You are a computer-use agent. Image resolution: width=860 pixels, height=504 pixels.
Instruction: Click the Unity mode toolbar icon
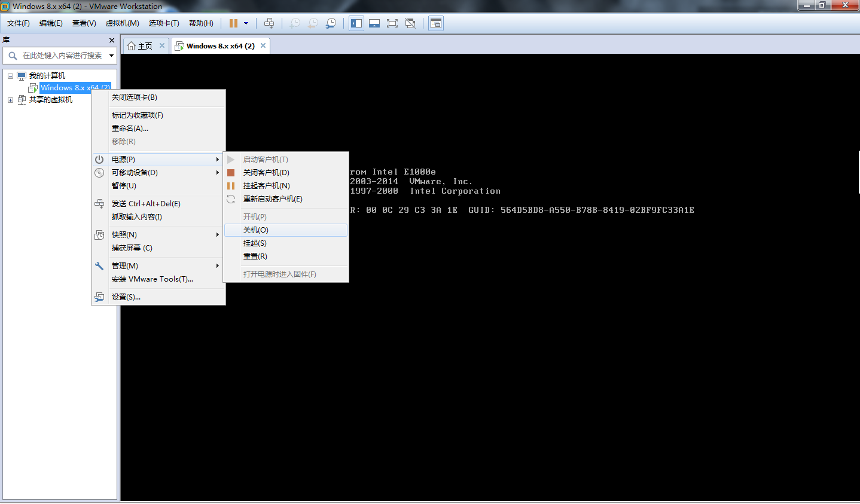[x=410, y=23]
